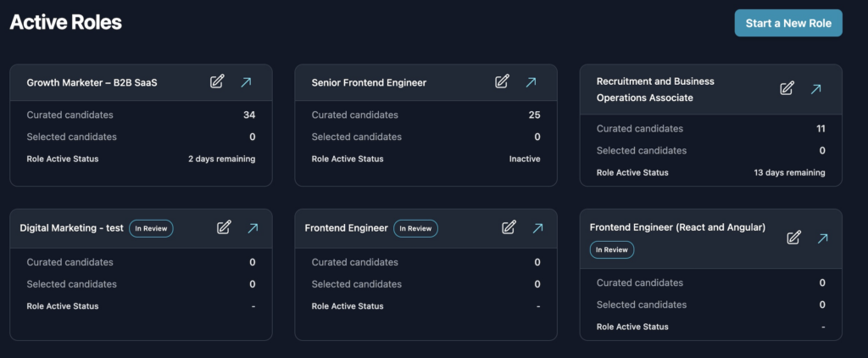Click edit icon for Growth Marketer role
This screenshot has width=868, height=358.
(x=217, y=82)
